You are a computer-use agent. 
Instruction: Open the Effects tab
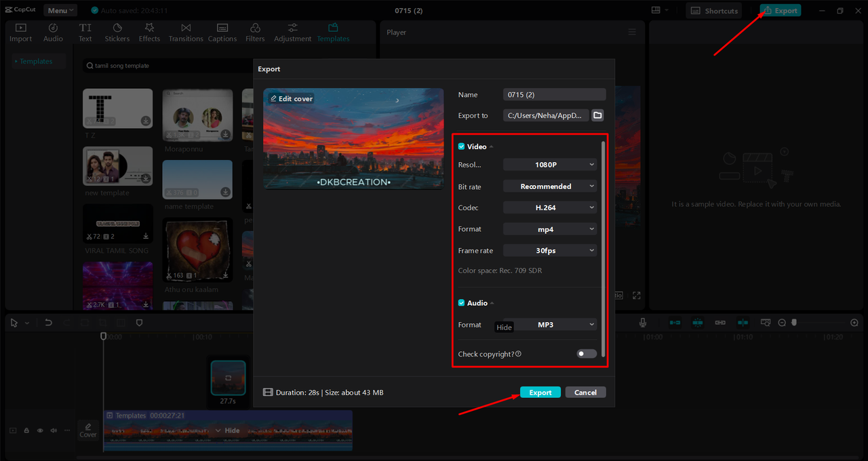149,33
